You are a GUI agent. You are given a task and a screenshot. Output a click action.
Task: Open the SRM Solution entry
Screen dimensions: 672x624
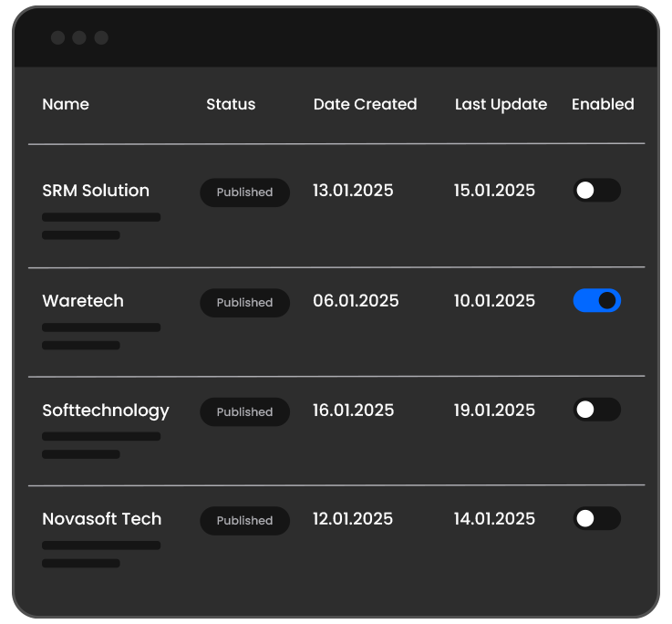pyautogui.click(x=96, y=191)
